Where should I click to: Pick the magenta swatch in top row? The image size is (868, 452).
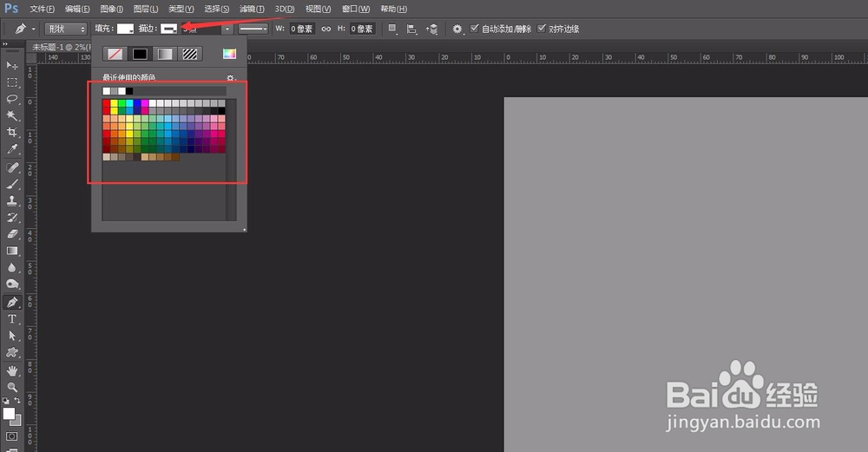pos(145,103)
